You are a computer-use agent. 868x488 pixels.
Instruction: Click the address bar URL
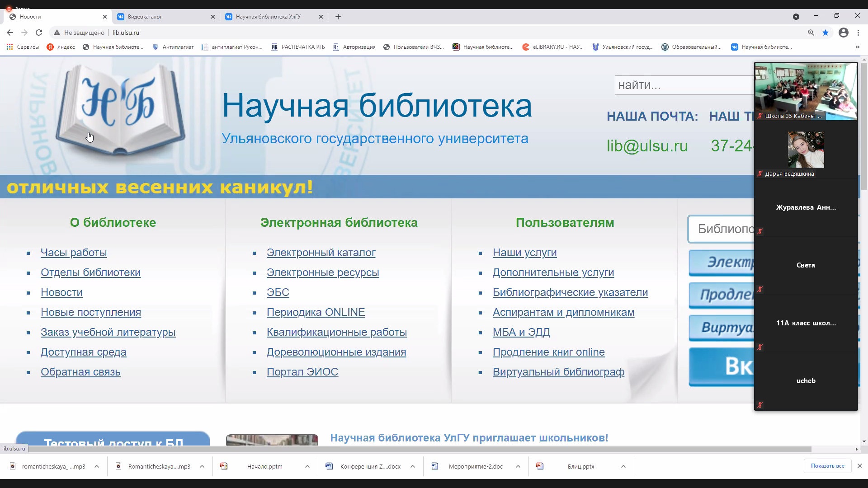click(x=126, y=33)
